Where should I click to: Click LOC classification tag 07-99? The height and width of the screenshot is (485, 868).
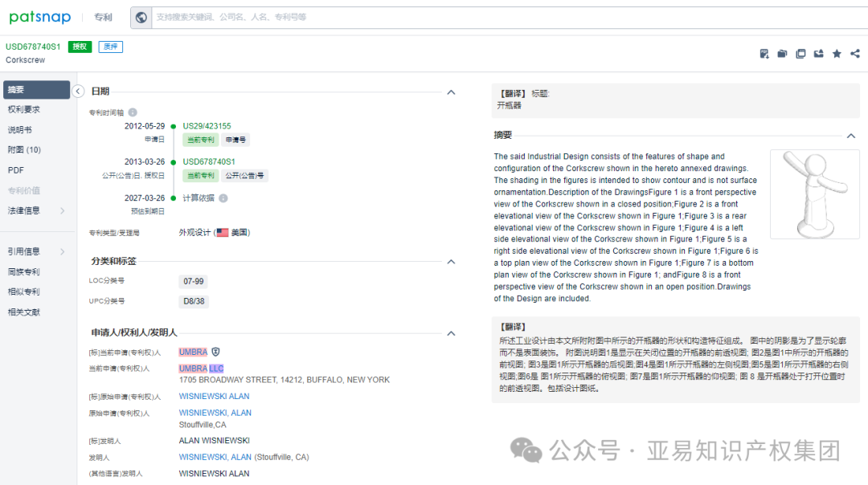(x=193, y=282)
